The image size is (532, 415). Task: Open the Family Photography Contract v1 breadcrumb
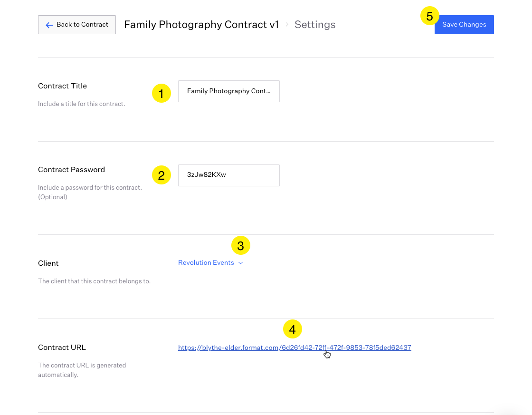(x=201, y=25)
